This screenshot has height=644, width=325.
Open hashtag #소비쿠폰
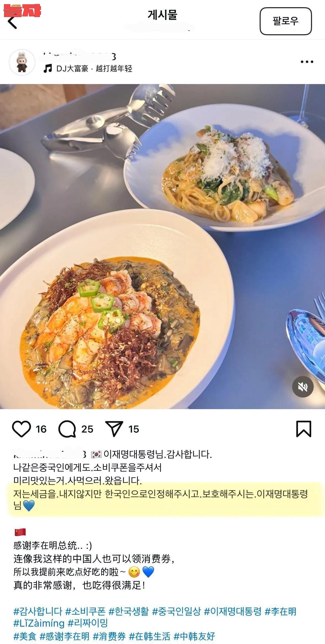click(x=86, y=611)
